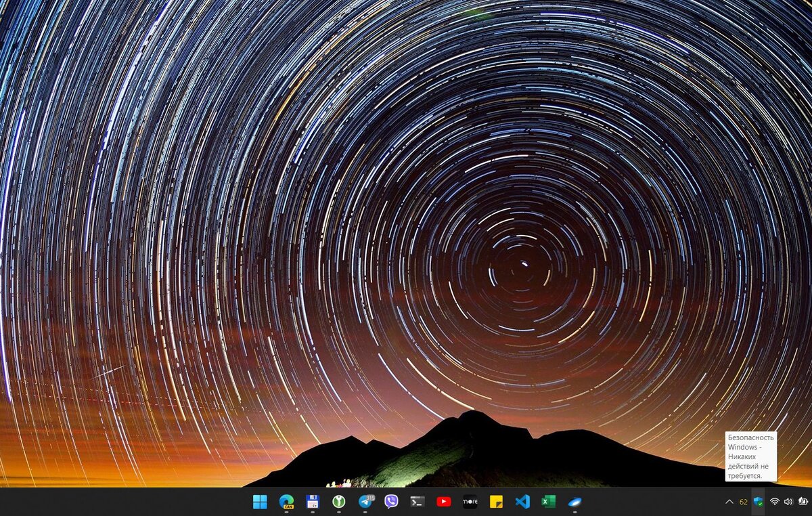Open the floppy disk app on taskbar

click(313, 502)
